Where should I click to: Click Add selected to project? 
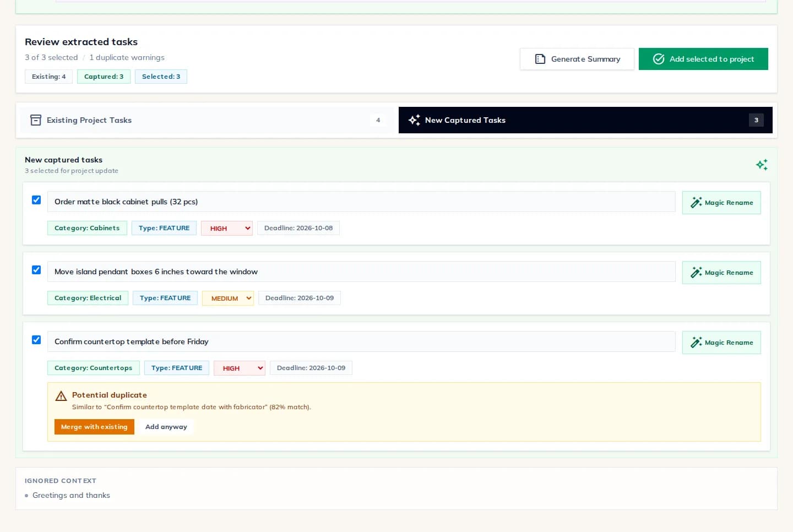[703, 59]
